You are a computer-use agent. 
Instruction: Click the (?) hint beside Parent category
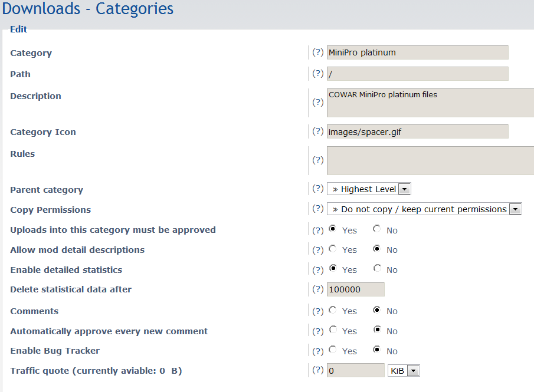[x=317, y=189]
